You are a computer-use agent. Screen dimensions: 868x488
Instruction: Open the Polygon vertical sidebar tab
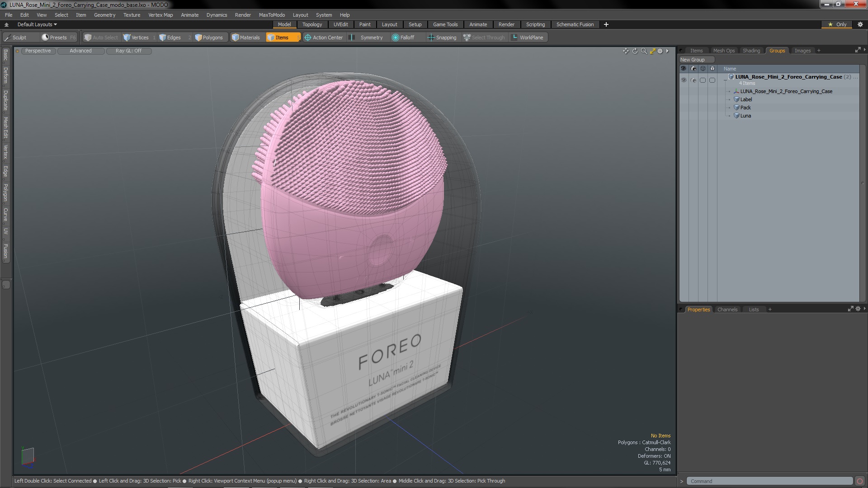pos(5,192)
